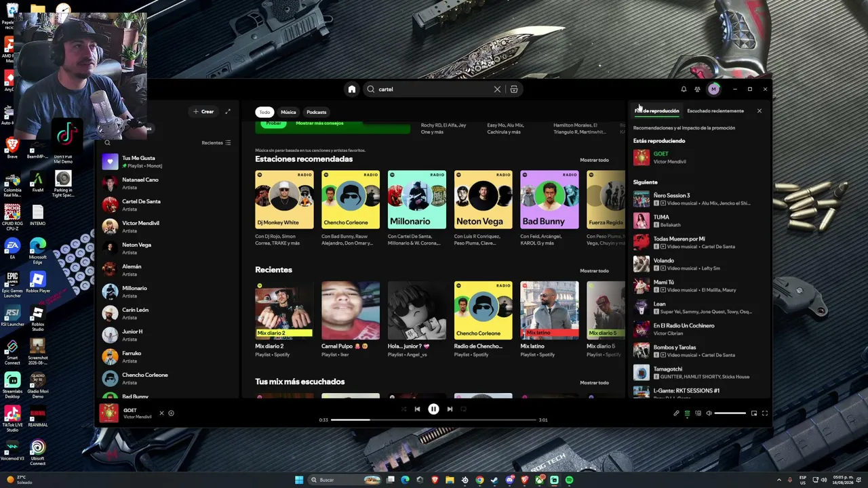868x488 pixels.
Task: Open Carin Leon artist in library
Action: (x=167, y=313)
